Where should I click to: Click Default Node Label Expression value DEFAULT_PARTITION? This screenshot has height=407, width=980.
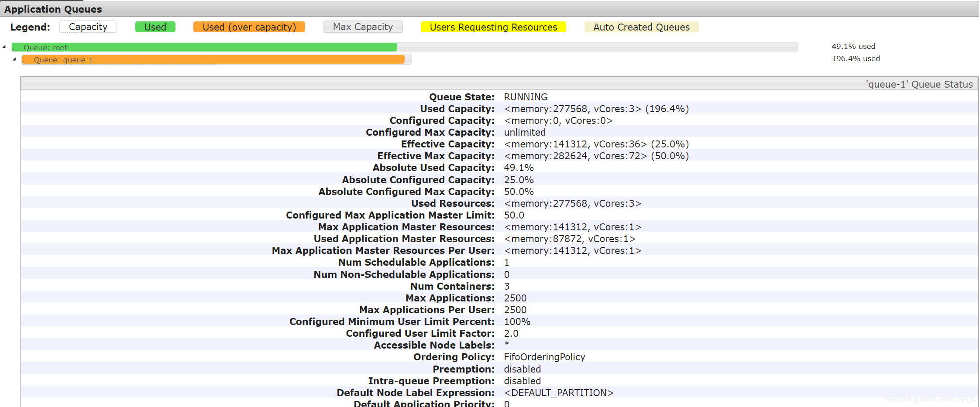(x=558, y=393)
